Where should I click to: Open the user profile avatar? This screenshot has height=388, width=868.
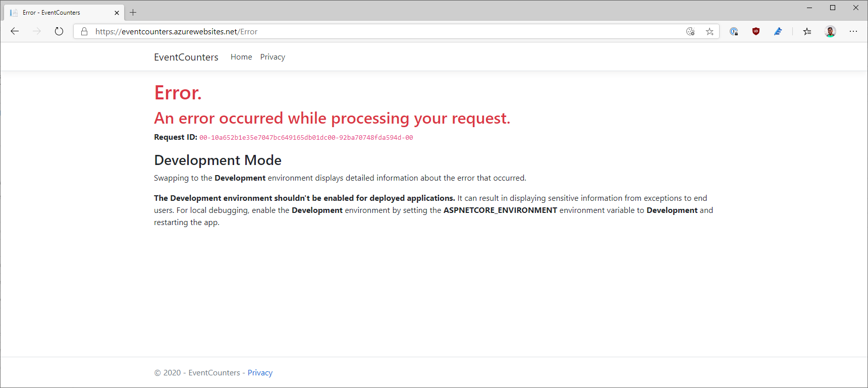tap(830, 31)
